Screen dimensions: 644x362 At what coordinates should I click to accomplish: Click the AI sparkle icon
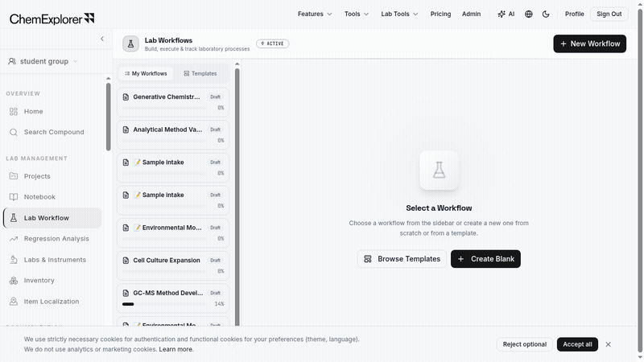pos(502,14)
